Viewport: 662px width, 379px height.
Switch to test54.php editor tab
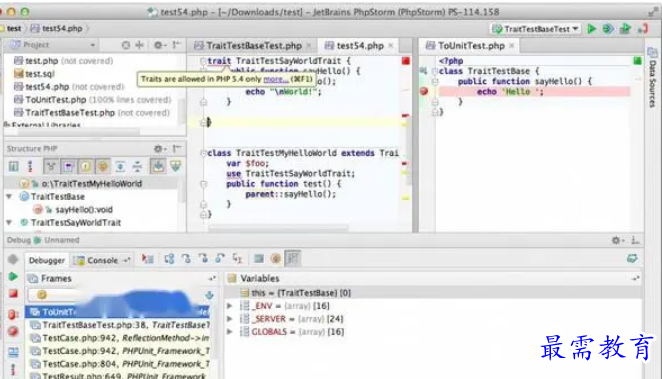tap(360, 46)
